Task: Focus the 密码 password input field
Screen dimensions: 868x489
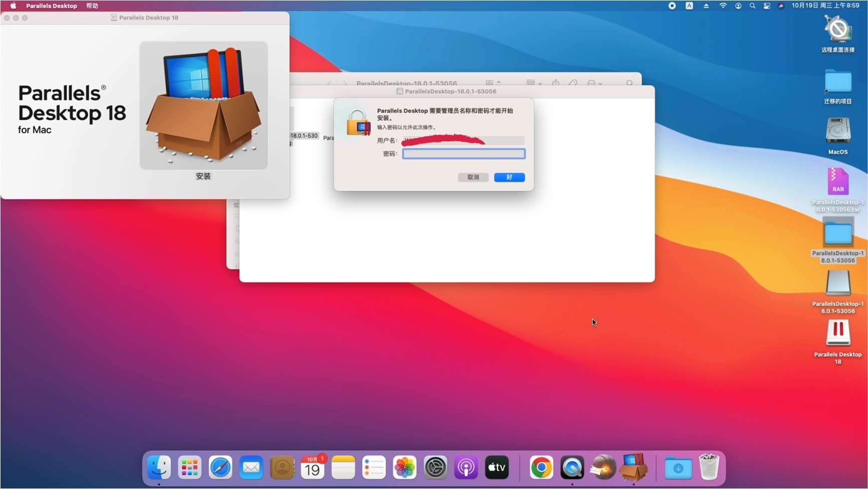Action: tap(464, 154)
